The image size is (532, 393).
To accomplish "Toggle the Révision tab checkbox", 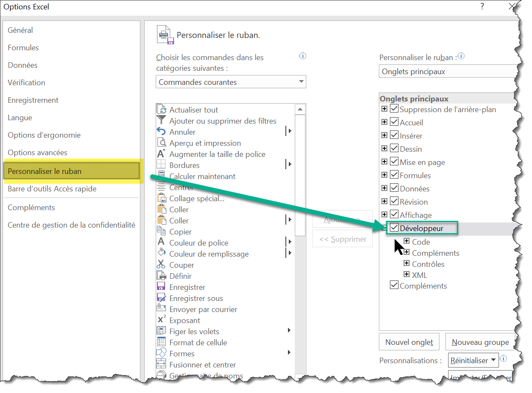I will [394, 202].
